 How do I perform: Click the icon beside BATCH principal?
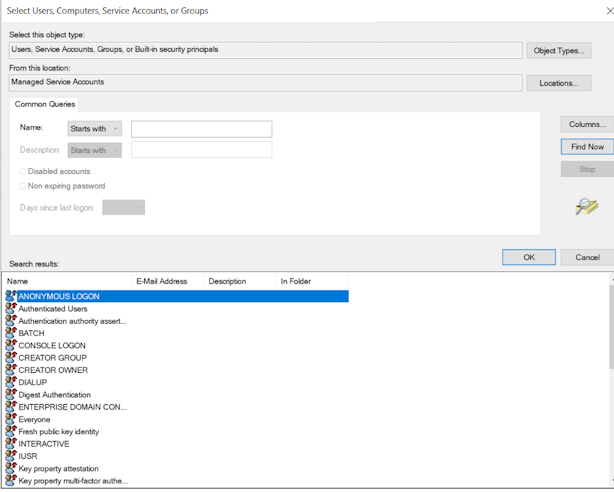11,333
